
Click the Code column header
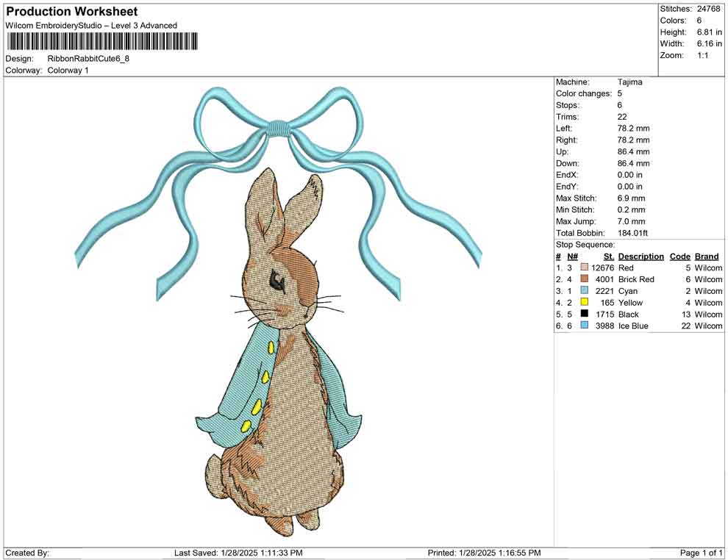tap(680, 256)
